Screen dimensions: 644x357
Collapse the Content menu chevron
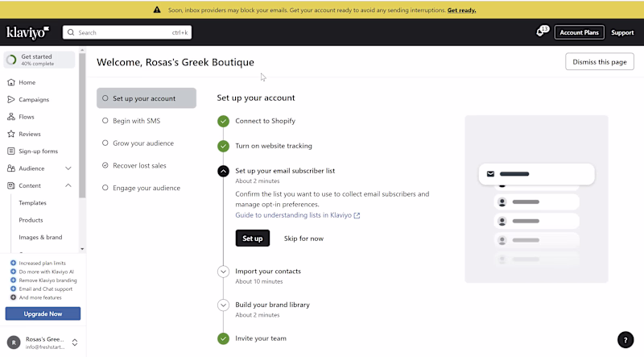point(68,185)
